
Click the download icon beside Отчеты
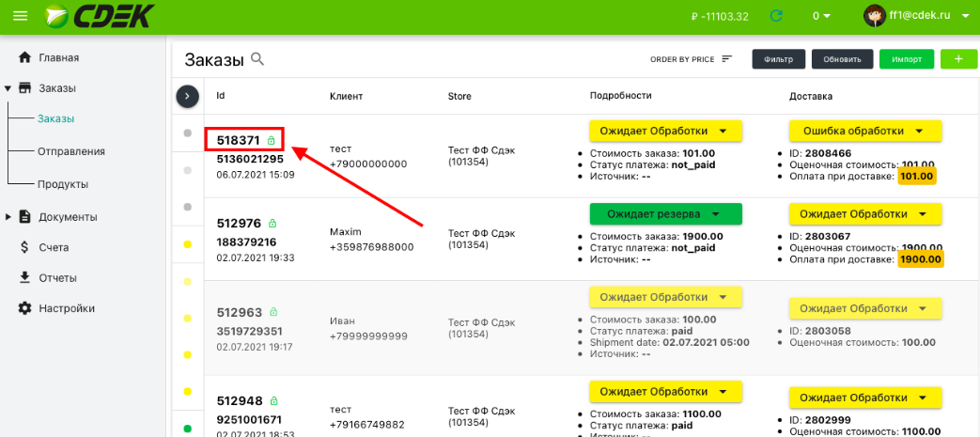pyautogui.click(x=25, y=277)
